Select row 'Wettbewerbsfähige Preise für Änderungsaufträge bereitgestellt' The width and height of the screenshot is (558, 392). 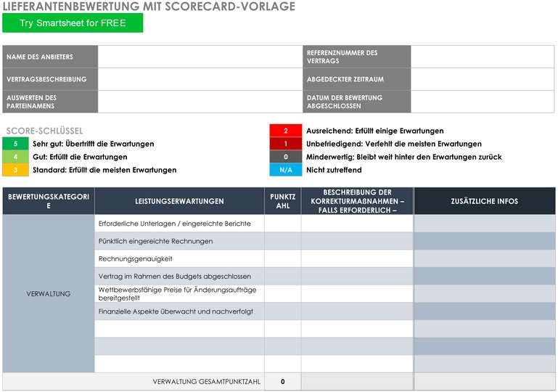tap(324, 294)
